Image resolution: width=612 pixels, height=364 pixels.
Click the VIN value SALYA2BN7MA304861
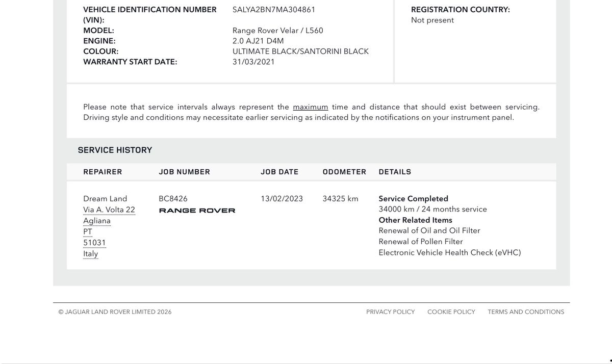coord(274,10)
